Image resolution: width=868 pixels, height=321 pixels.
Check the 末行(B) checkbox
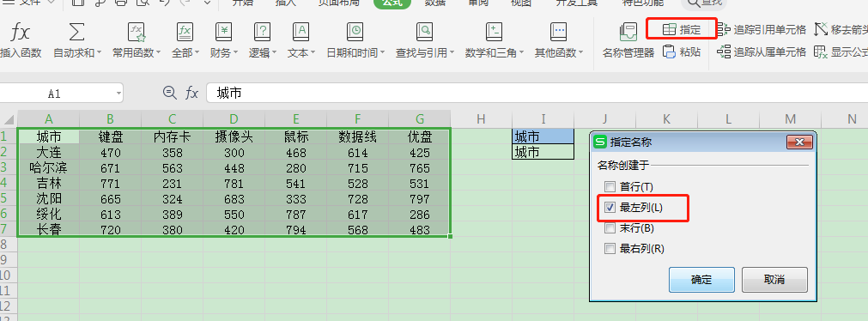coord(610,228)
